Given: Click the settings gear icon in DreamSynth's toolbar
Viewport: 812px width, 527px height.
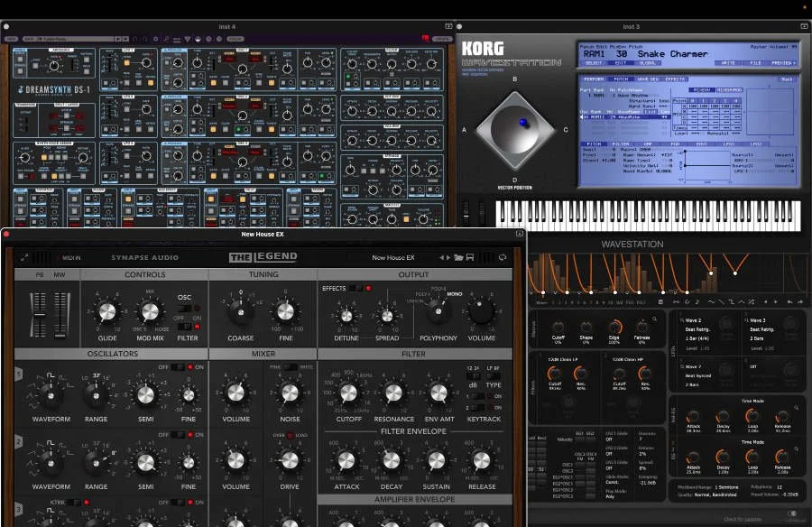Looking at the screenshot, I should click(155, 39).
